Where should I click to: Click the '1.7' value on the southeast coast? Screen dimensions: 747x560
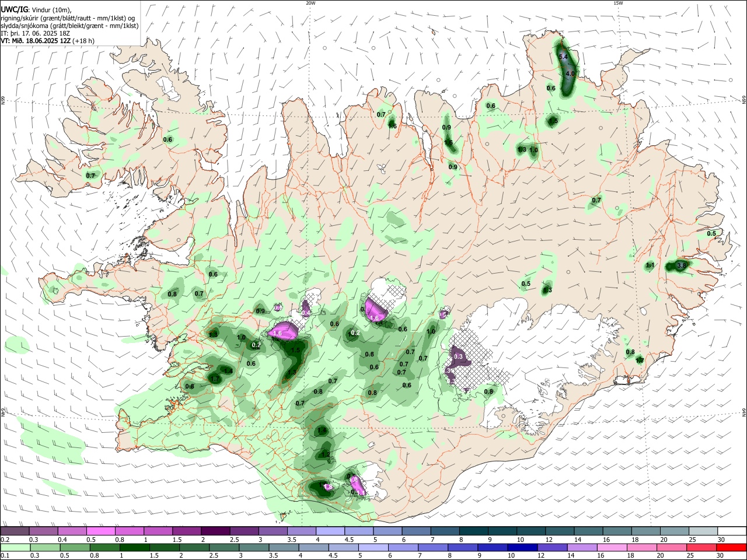(x=639, y=360)
